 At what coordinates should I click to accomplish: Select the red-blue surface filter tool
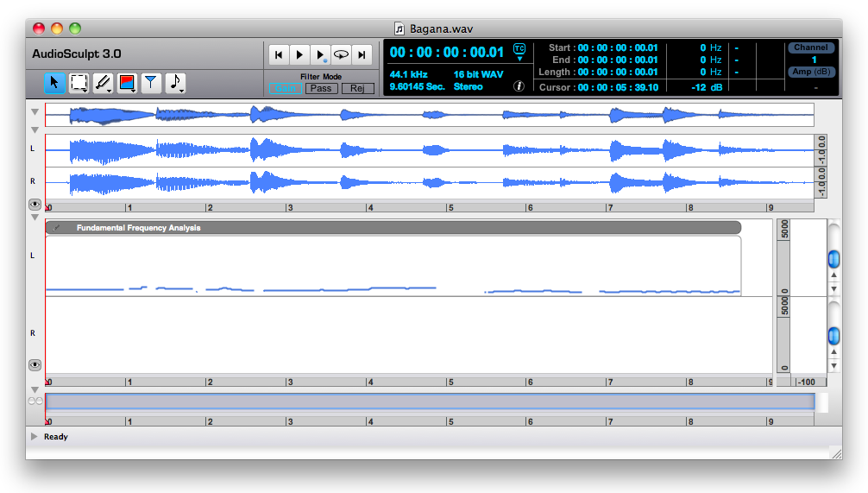pos(127,83)
